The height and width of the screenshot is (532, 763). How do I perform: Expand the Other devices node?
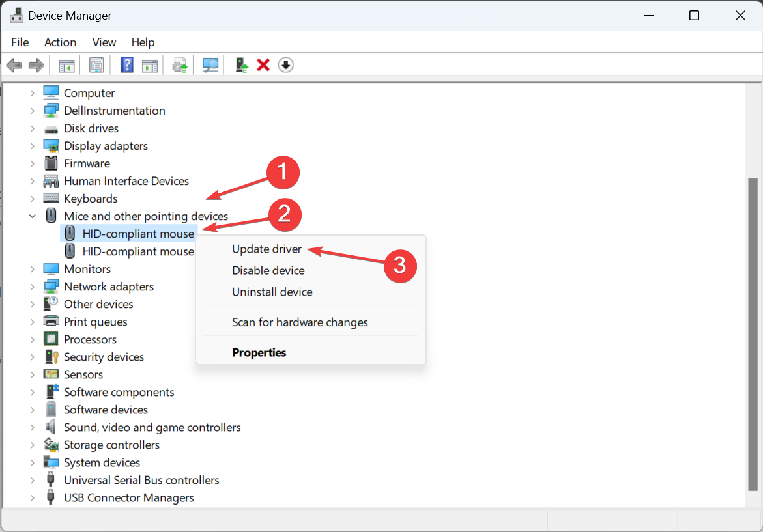pyautogui.click(x=32, y=304)
